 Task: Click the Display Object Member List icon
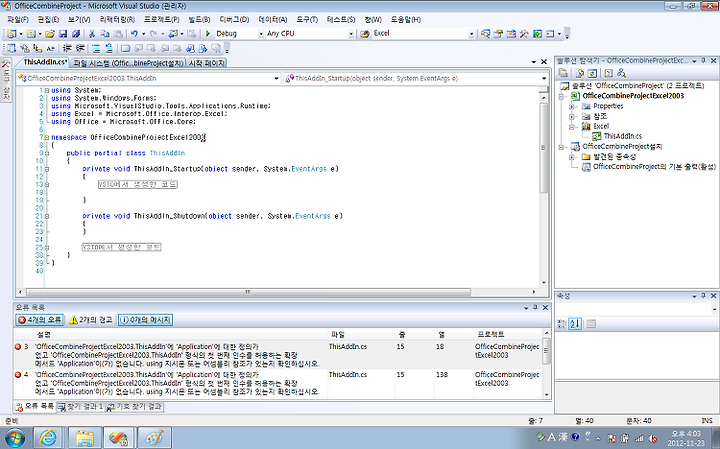[11, 48]
